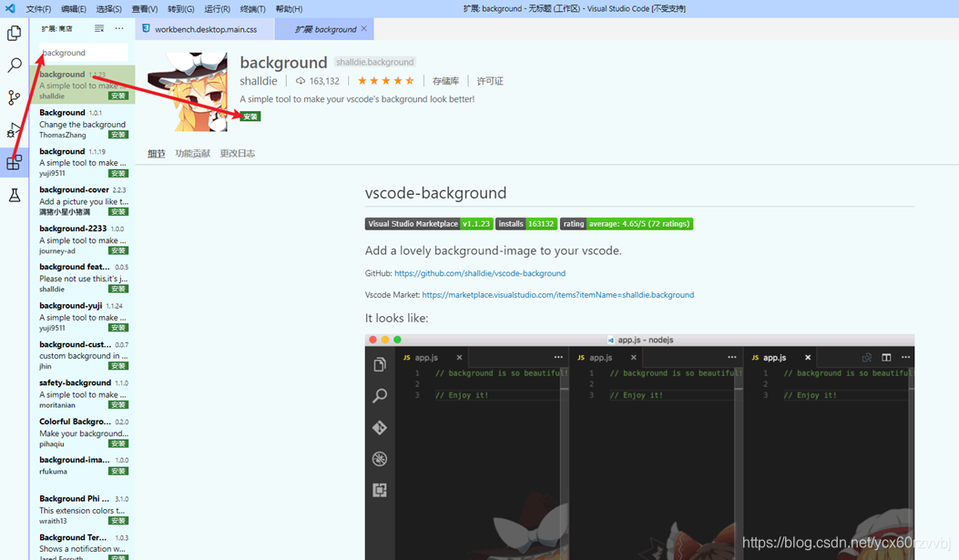Image resolution: width=959 pixels, height=560 pixels.
Task: Click the filter/sort extensions icon
Action: tap(99, 28)
